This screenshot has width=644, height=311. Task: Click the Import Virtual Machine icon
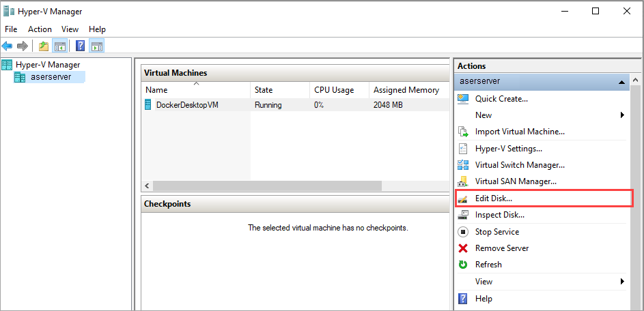pyautogui.click(x=463, y=132)
